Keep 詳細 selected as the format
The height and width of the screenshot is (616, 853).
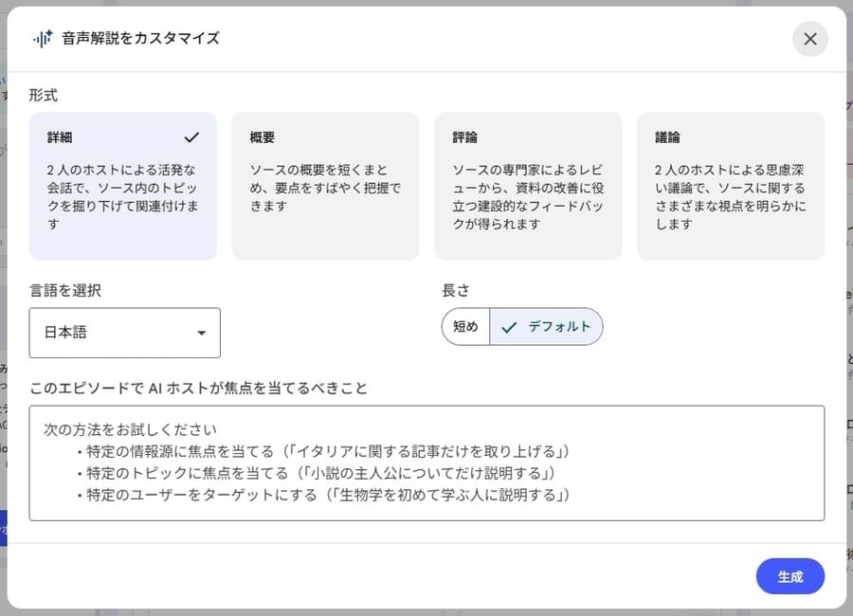click(x=122, y=185)
